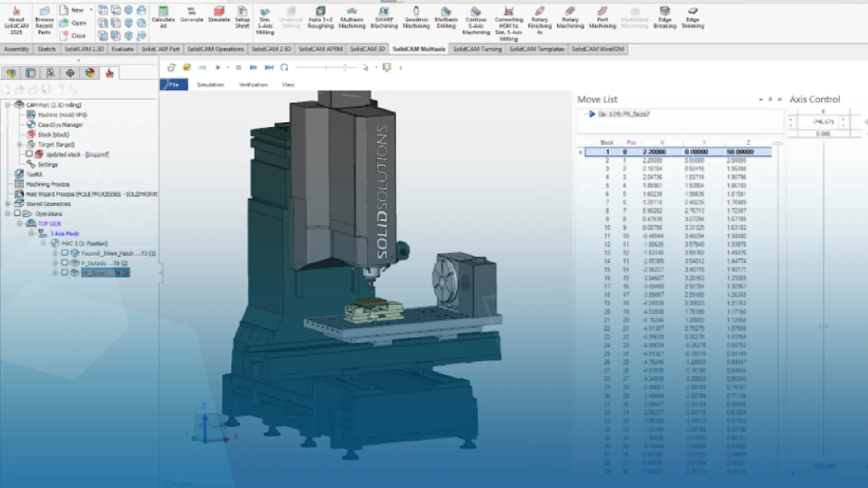This screenshot has height=488, width=868.
Task: Click the blue File button
Action: (174, 84)
